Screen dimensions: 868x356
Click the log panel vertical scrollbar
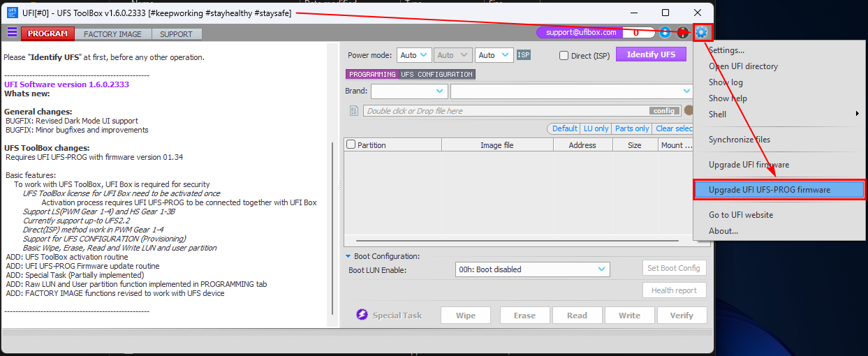point(332,227)
